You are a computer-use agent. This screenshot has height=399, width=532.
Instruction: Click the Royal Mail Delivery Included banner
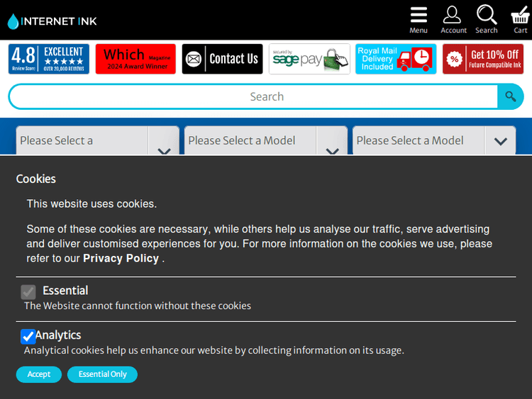[x=395, y=59]
